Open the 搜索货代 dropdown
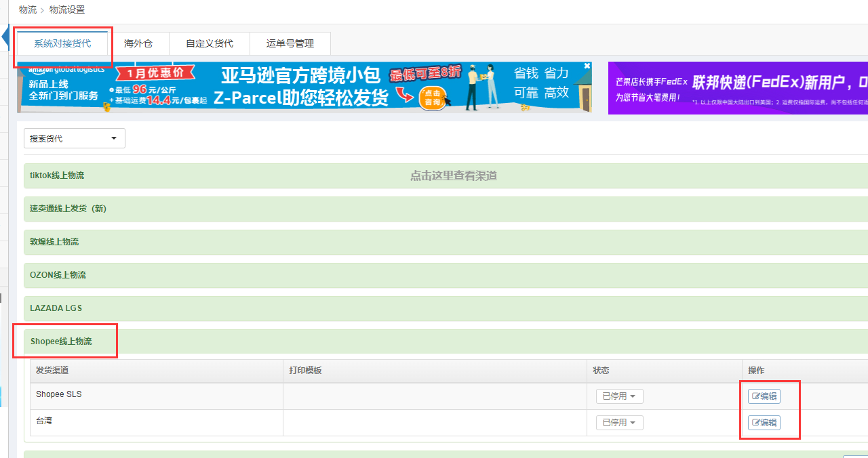868x458 pixels. point(75,138)
